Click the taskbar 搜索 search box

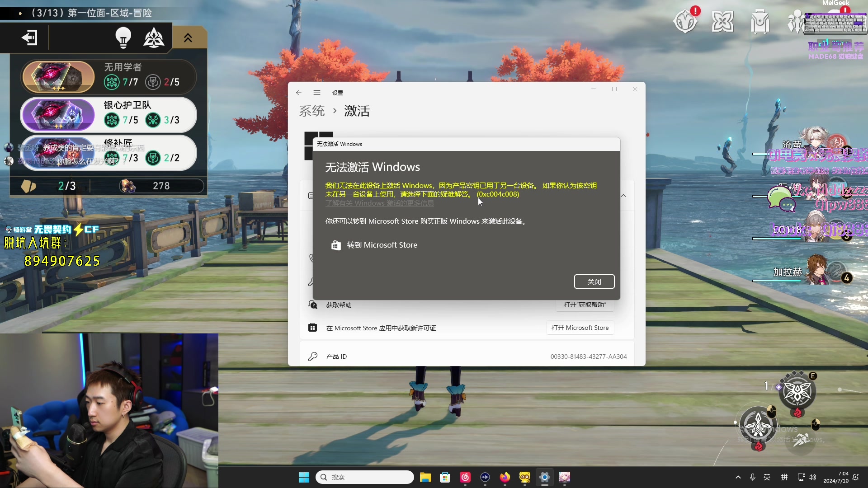(365, 477)
